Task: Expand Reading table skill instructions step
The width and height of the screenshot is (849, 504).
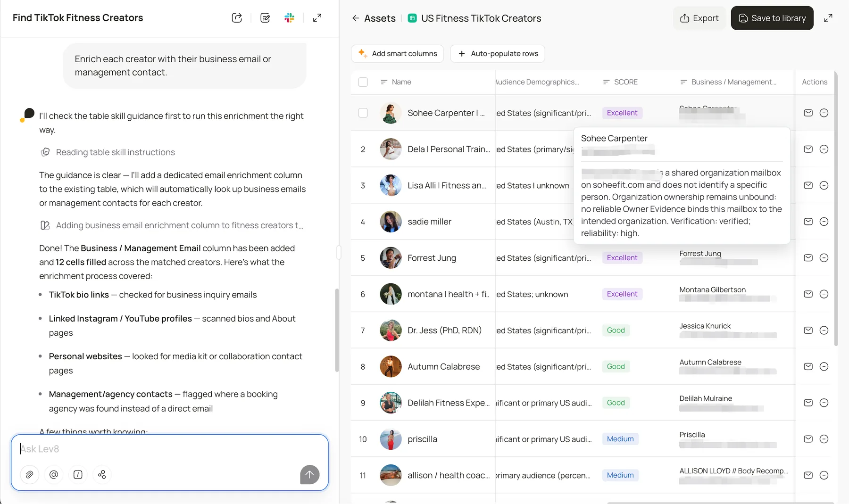Action: pos(108,152)
